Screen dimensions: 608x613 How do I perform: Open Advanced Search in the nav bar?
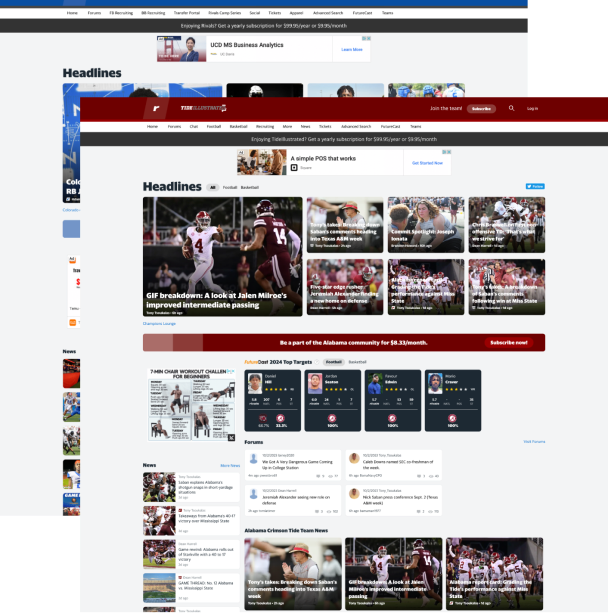coord(355,127)
